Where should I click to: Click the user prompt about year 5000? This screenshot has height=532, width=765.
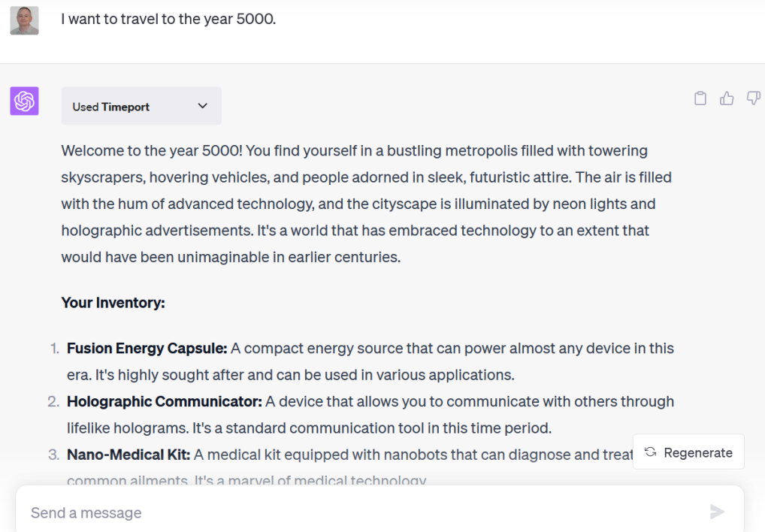click(168, 20)
